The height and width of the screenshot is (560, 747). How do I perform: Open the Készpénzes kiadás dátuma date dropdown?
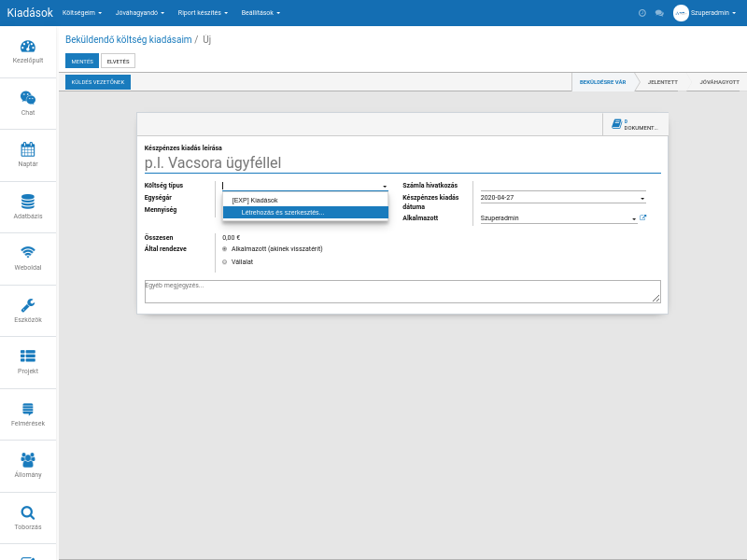(x=642, y=198)
